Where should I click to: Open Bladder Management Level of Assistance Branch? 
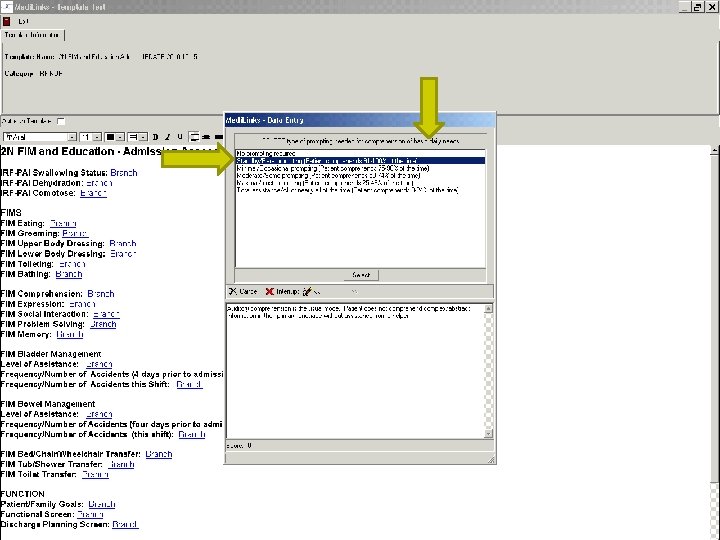[99, 364]
